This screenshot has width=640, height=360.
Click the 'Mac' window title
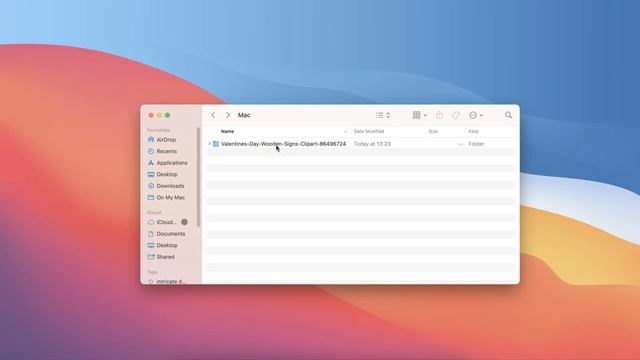(x=244, y=115)
